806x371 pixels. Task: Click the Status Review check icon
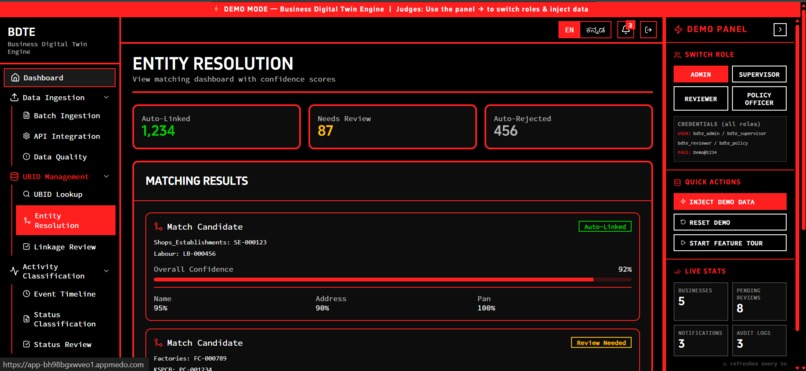(x=26, y=344)
